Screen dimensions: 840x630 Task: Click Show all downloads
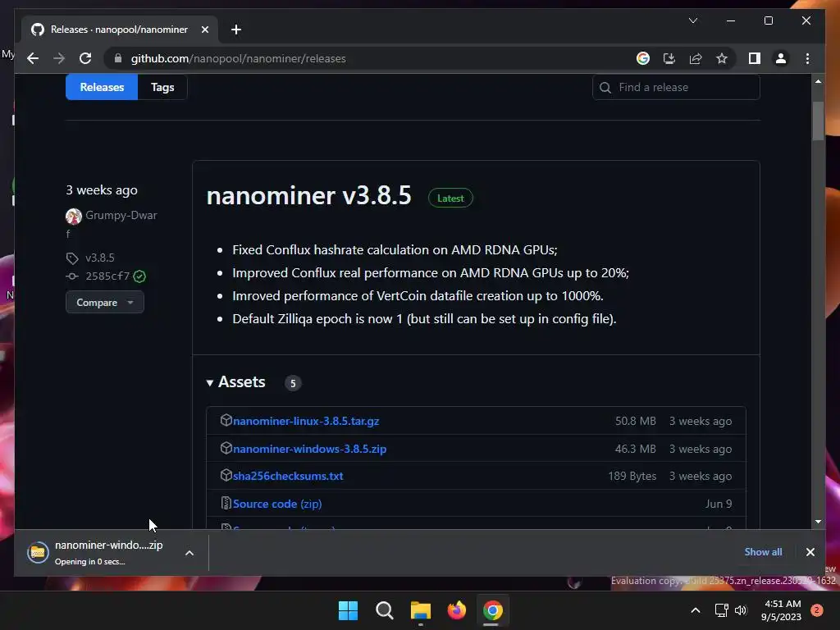[x=763, y=552]
